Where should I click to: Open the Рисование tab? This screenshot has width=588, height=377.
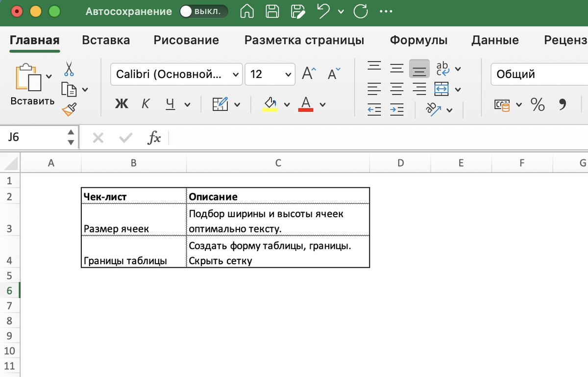point(186,40)
